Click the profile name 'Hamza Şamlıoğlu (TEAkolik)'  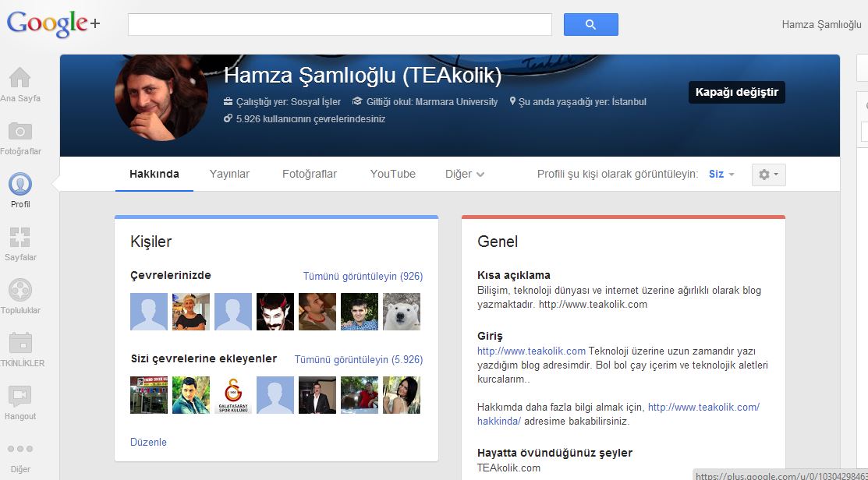[363, 76]
